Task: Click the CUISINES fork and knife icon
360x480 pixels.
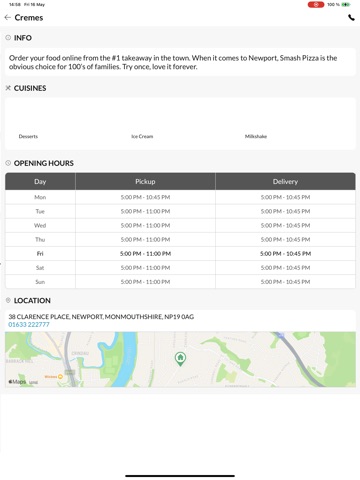Action: (8, 88)
